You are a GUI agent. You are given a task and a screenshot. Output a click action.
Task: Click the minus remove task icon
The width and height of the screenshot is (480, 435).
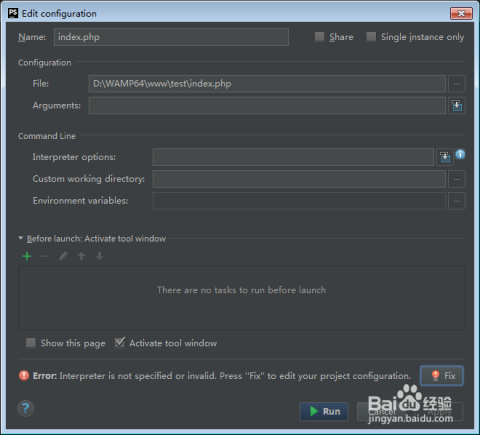pyautogui.click(x=45, y=256)
